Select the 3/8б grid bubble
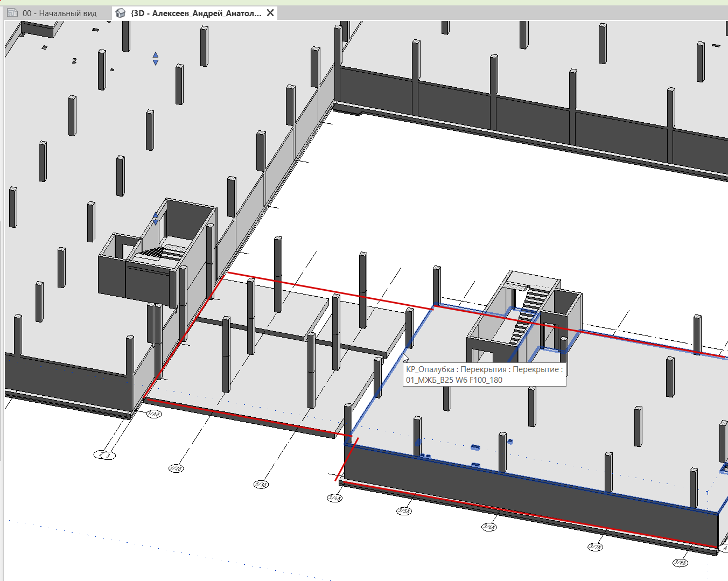 pos(680,563)
